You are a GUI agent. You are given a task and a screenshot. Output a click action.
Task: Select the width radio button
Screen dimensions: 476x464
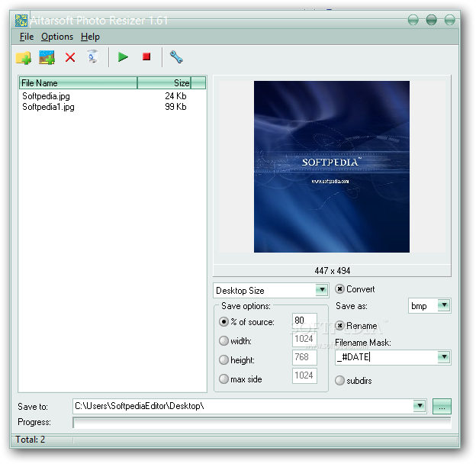tap(224, 340)
